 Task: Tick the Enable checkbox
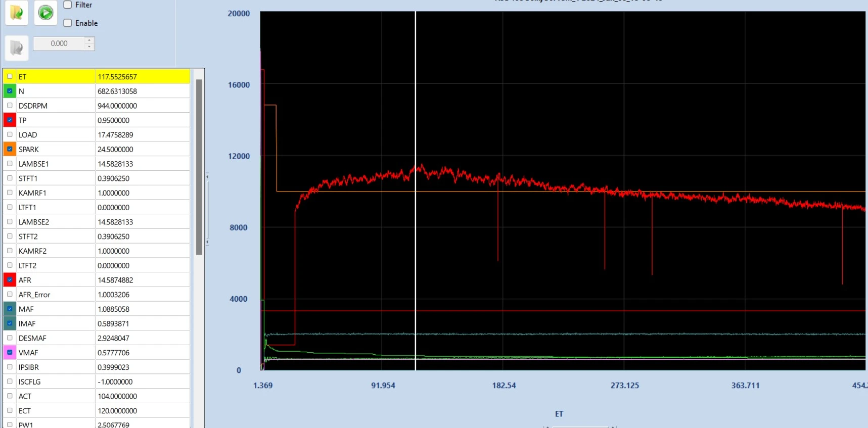coord(68,23)
